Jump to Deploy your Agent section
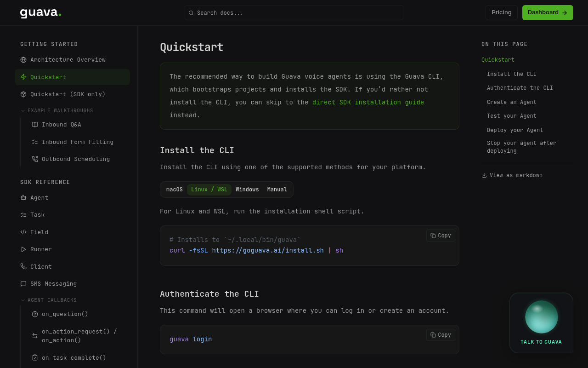 point(515,130)
